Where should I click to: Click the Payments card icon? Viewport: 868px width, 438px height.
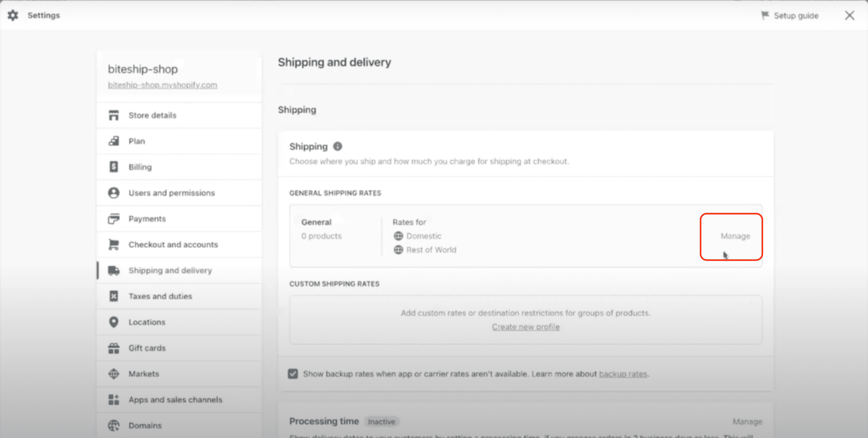point(114,219)
